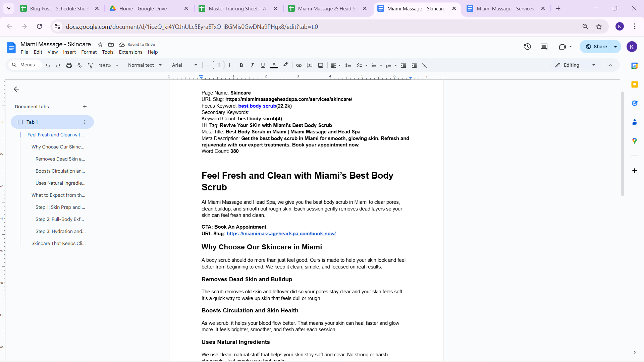Click the Insert image icon
This screenshot has height=362, width=644.
[321, 65]
